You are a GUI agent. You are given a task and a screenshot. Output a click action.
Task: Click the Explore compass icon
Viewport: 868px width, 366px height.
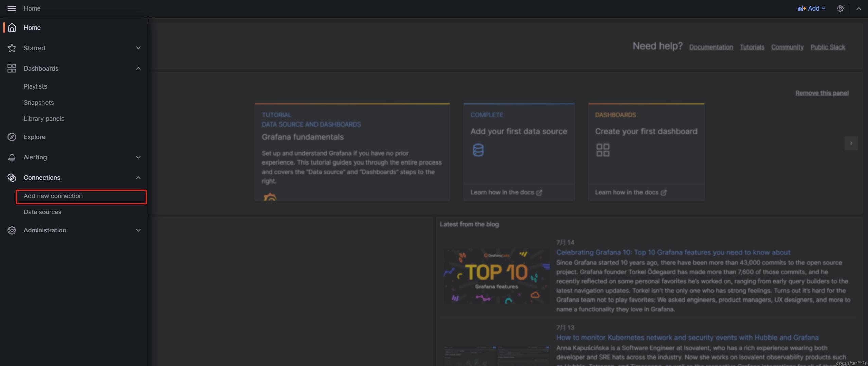tap(12, 137)
